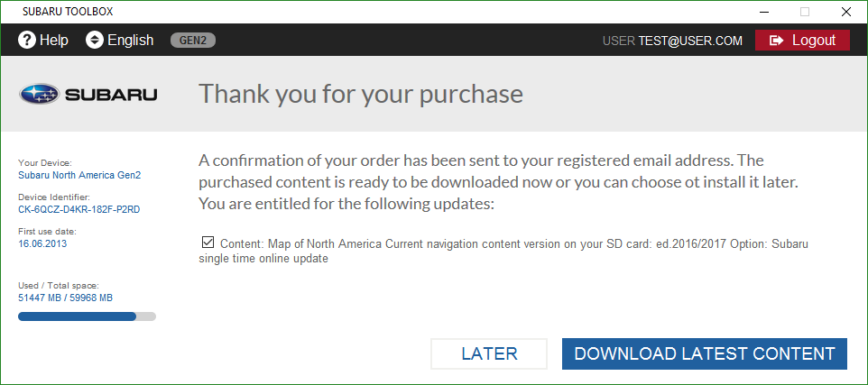Click the first use date 16.06.2013
Screen dimensions: 868x385
pos(42,243)
